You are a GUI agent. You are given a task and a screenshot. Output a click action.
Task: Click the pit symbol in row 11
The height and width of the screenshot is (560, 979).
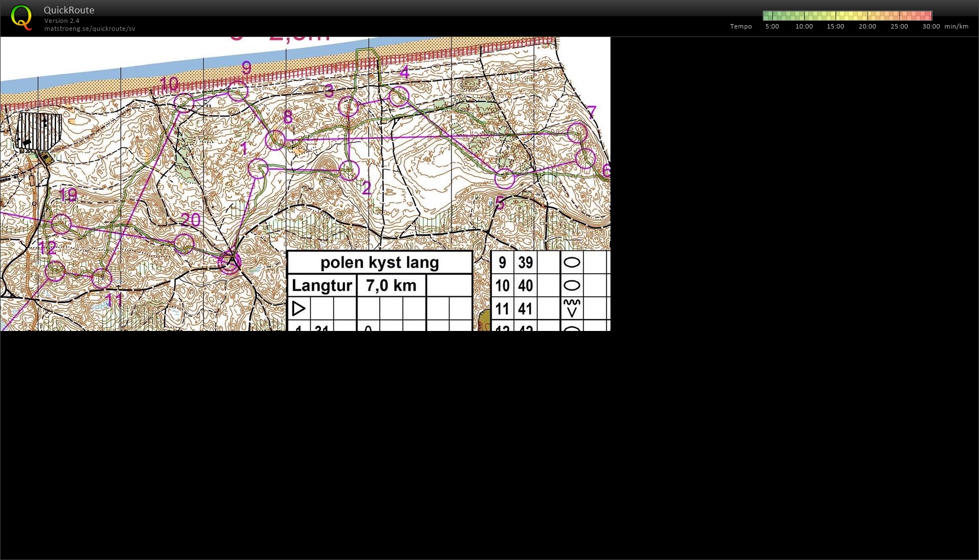[572, 308]
